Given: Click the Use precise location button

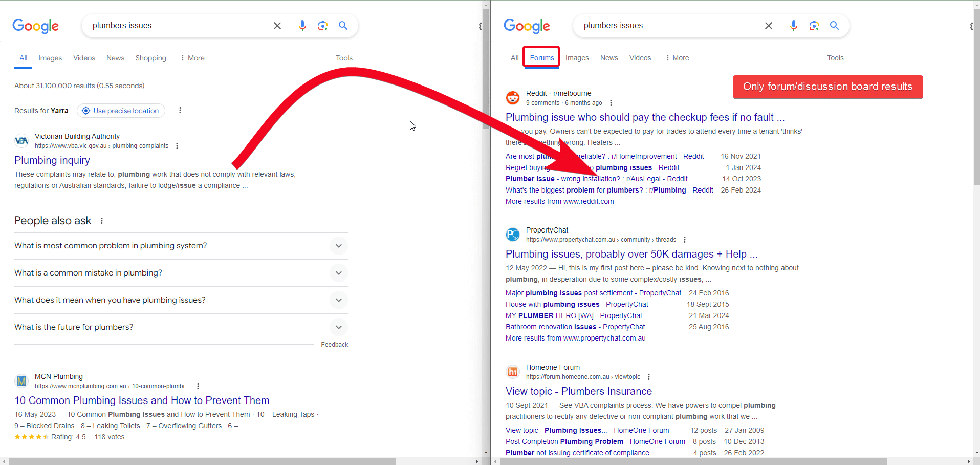Looking at the screenshot, I should 120,110.
